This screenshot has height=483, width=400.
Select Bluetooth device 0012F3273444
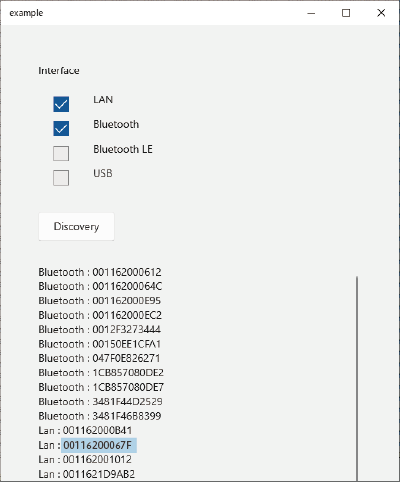[x=99, y=329]
